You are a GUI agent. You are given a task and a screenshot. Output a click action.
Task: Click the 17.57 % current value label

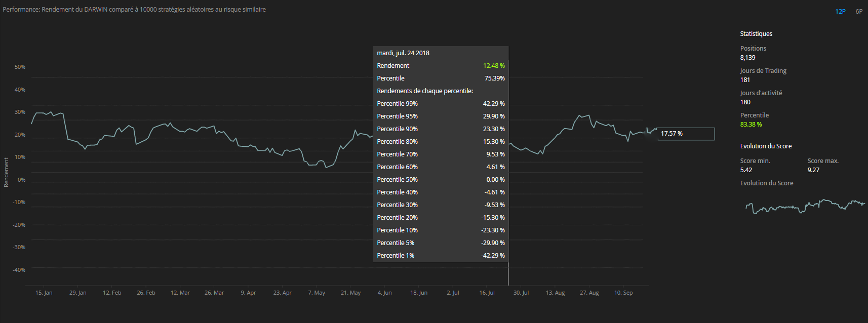point(686,134)
